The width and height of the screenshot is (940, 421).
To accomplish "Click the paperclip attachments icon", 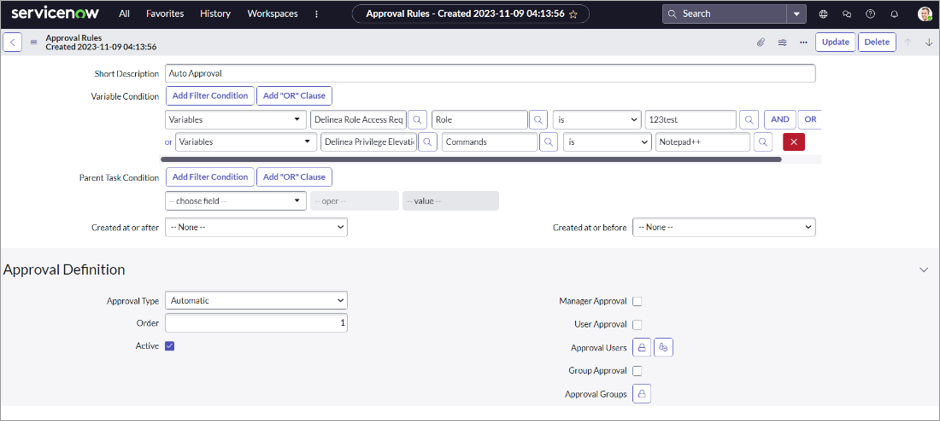I will [x=760, y=42].
